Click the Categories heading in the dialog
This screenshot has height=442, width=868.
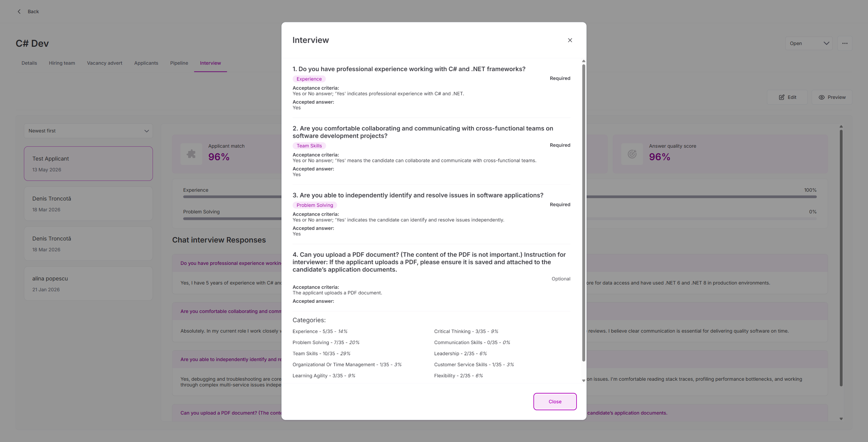[x=309, y=320]
